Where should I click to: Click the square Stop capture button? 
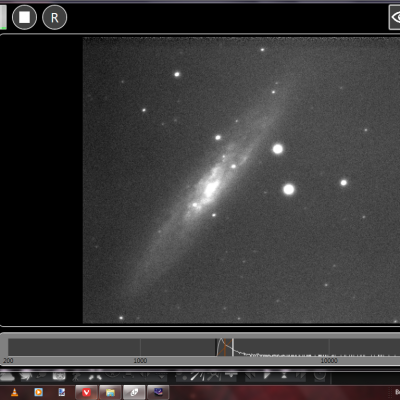tap(24, 17)
